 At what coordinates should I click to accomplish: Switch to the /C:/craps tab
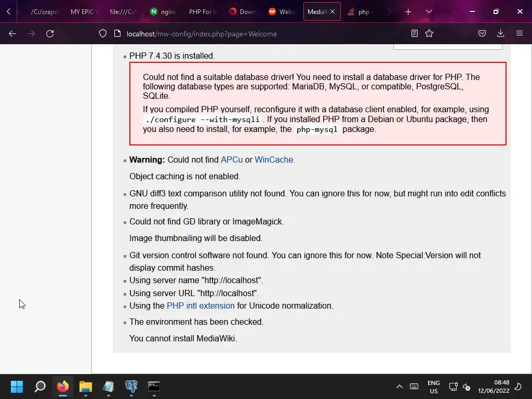click(44, 12)
